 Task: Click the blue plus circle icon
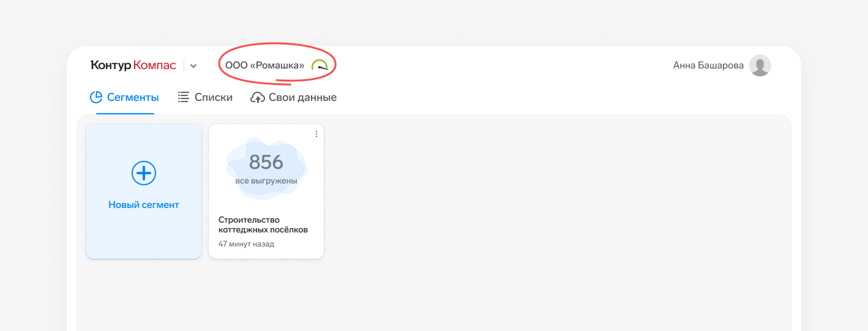coord(144,174)
